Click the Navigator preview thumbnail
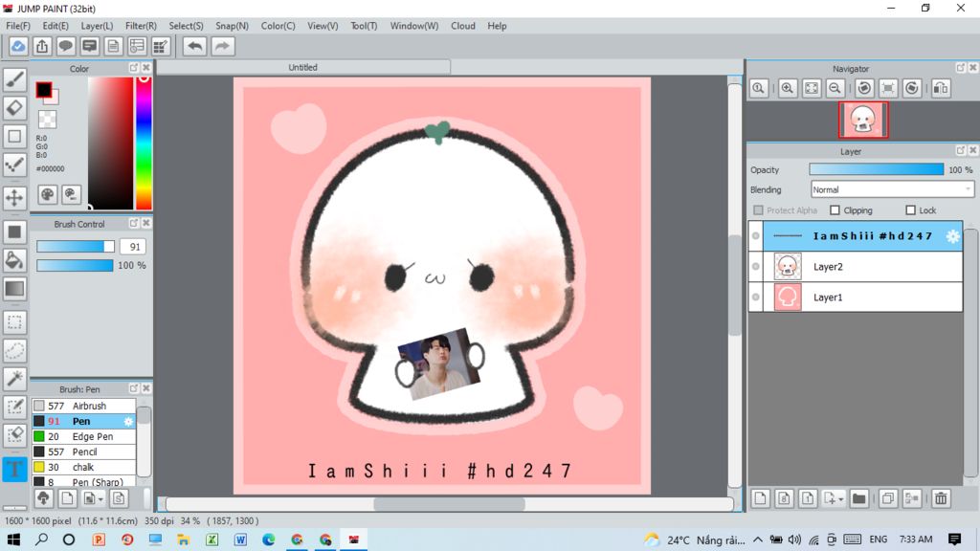Screen dimensions: 980x551 [863, 120]
